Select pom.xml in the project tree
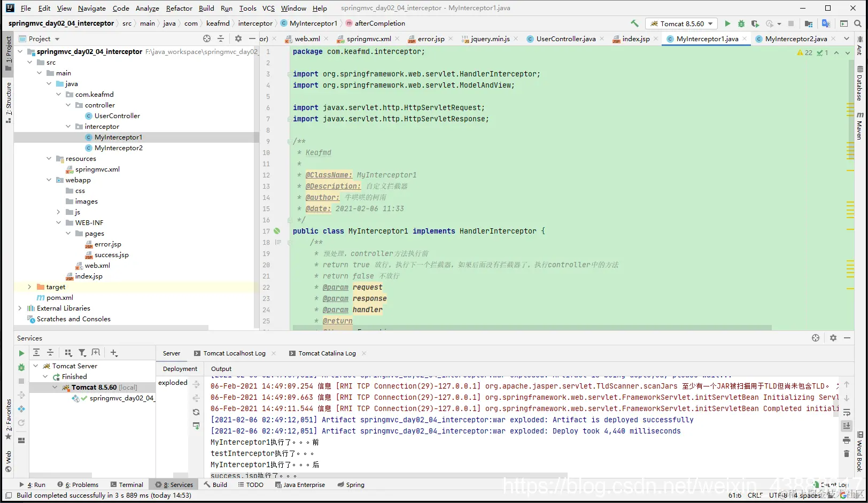 [60, 298]
